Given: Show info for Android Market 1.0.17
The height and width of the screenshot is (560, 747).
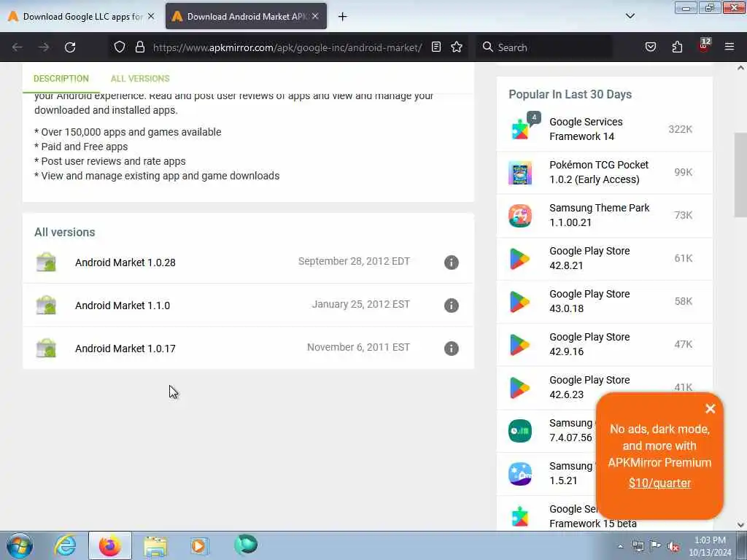Looking at the screenshot, I should coord(451,348).
